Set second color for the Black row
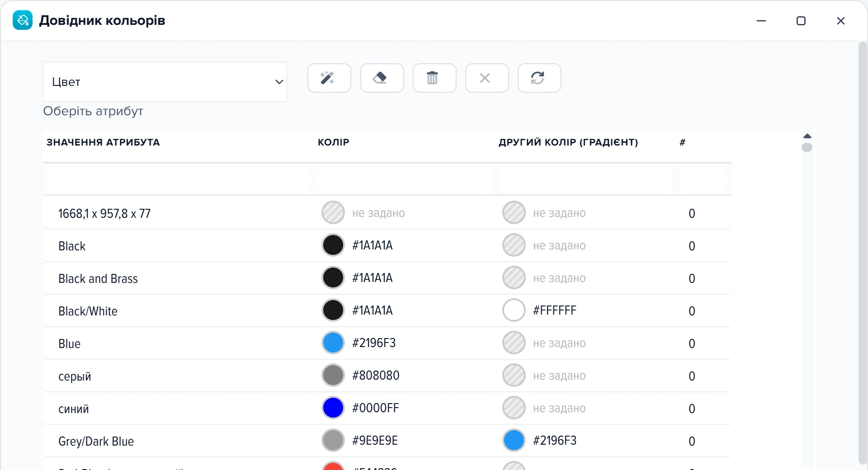The width and height of the screenshot is (868, 470). click(514, 245)
